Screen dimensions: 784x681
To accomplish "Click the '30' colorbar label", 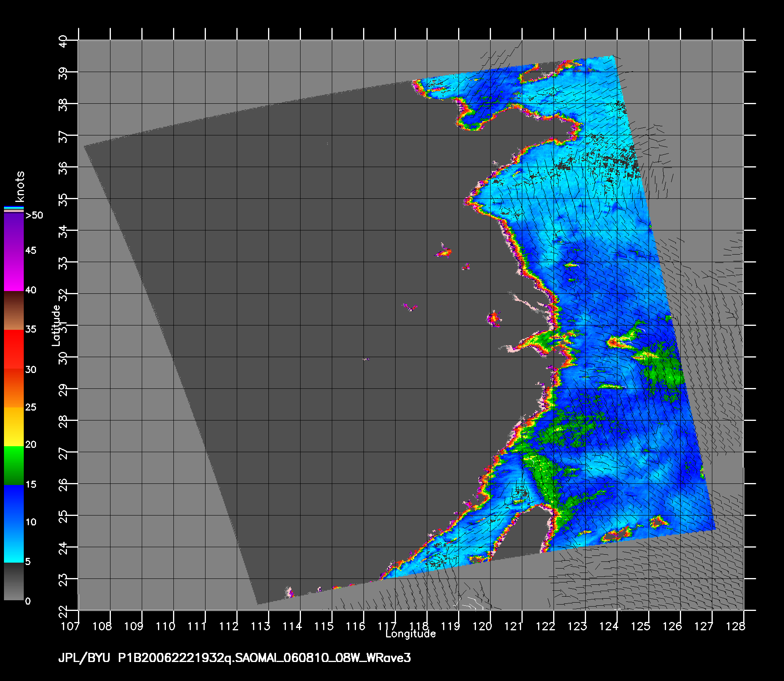I will tap(30, 369).
